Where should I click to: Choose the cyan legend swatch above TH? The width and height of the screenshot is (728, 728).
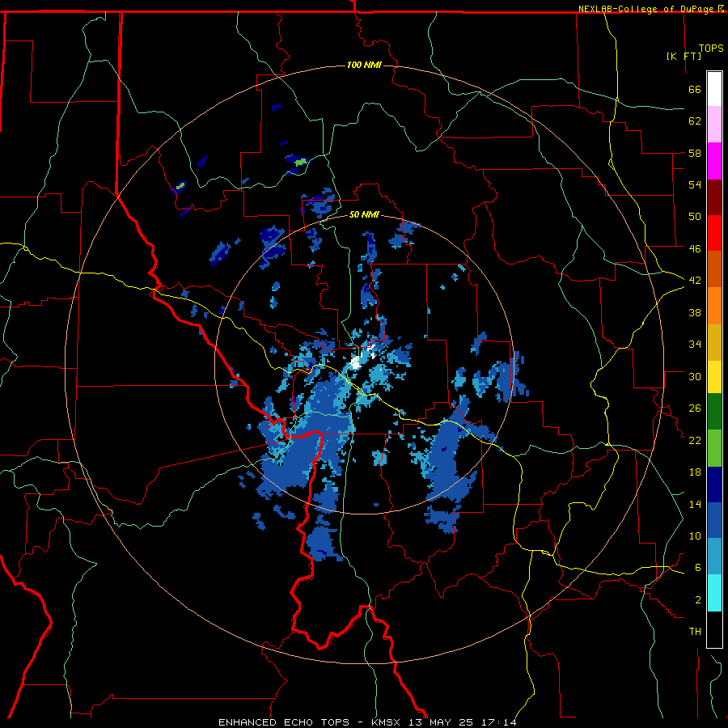click(x=714, y=593)
